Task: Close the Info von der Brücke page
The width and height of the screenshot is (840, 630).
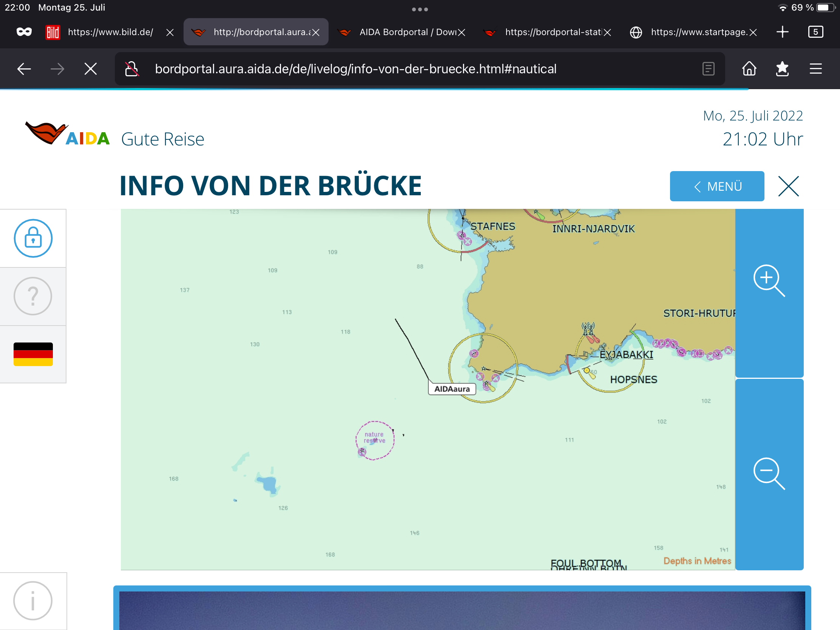Action: pos(788,186)
